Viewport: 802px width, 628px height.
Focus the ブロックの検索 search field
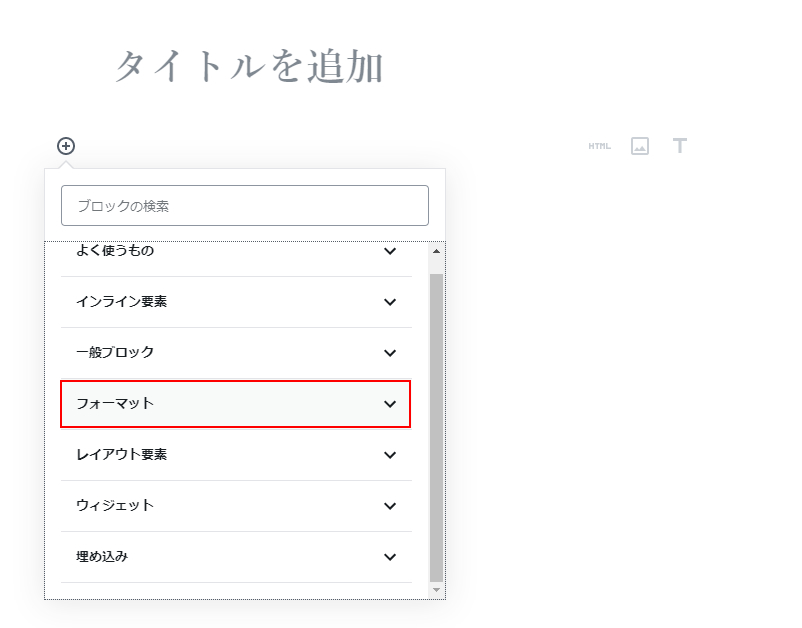(245, 206)
